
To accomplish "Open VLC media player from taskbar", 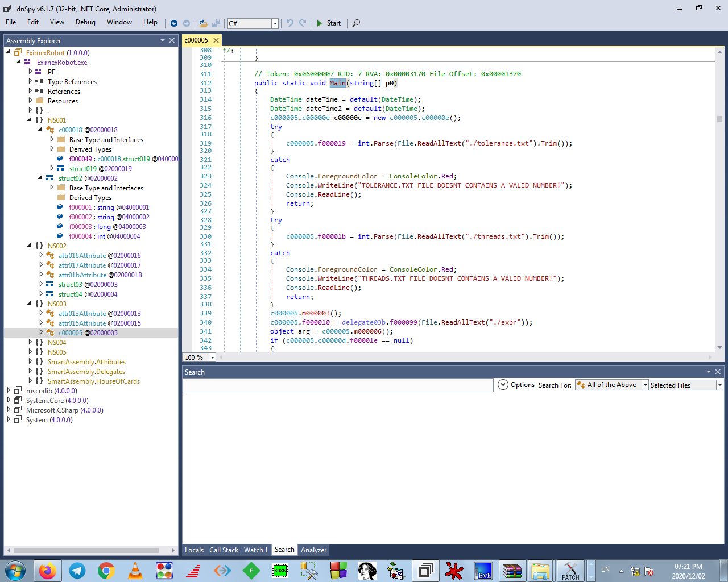I will [135, 571].
